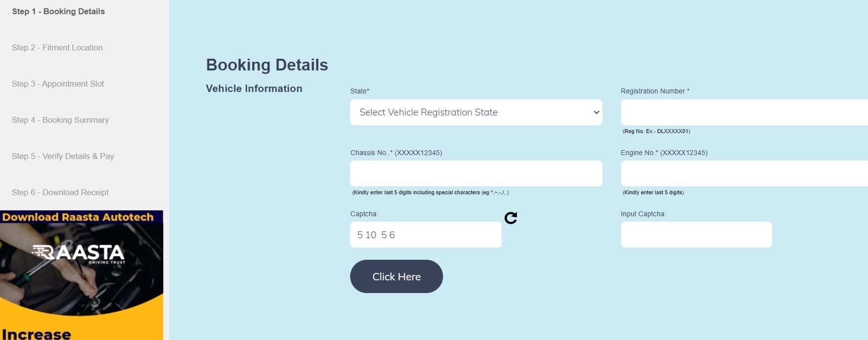Go to Step 2 - Fitment Location
This screenshot has width=868, height=340.
click(57, 47)
